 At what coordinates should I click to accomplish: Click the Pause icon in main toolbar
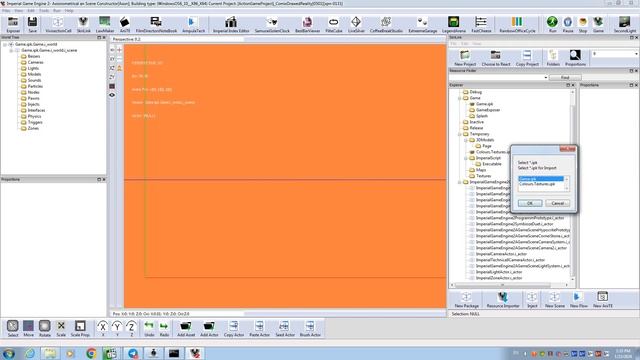pos(568,24)
